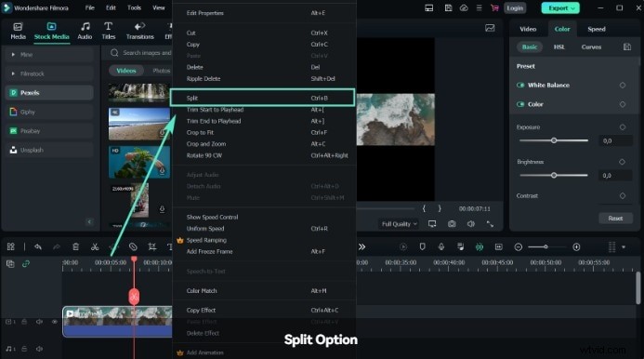Download the plant HD video
644x359 pixels.
tap(163, 170)
